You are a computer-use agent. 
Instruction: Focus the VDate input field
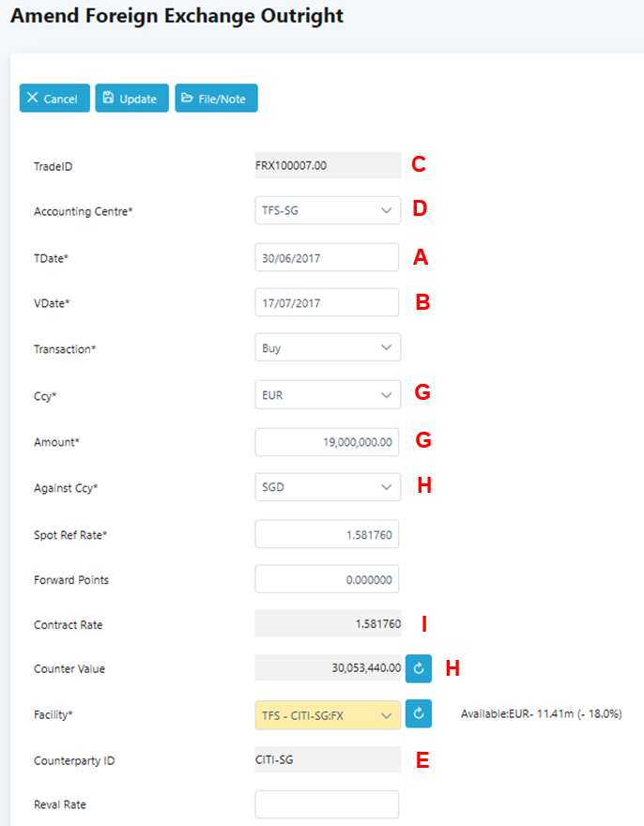(x=327, y=302)
